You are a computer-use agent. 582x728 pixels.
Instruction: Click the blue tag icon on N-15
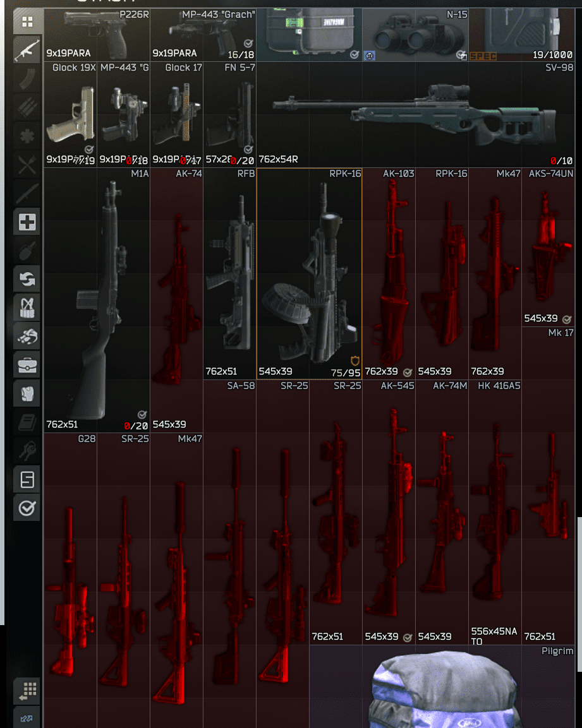pyautogui.click(x=369, y=56)
